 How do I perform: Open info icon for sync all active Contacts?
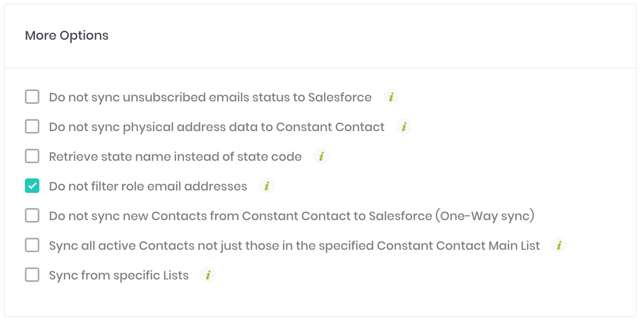pyautogui.click(x=558, y=245)
